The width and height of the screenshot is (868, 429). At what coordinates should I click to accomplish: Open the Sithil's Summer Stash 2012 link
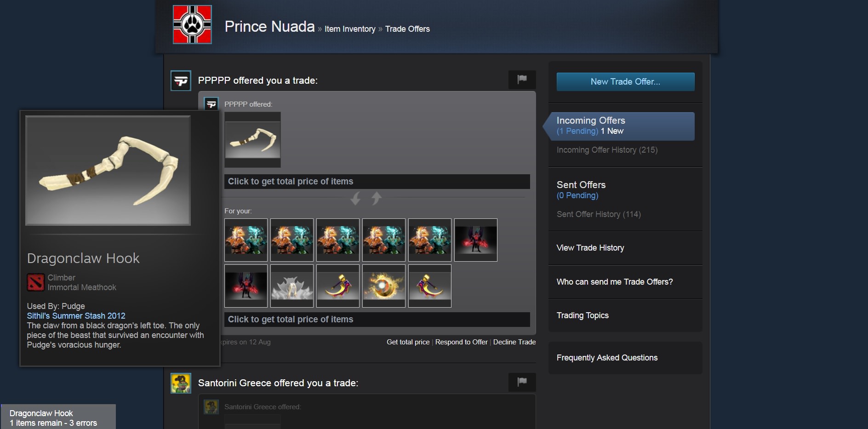coord(76,316)
